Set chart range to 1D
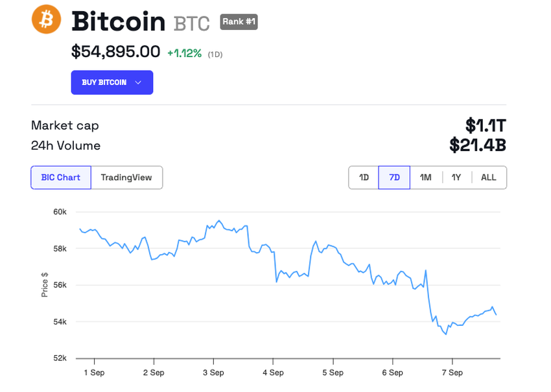 [x=364, y=178]
